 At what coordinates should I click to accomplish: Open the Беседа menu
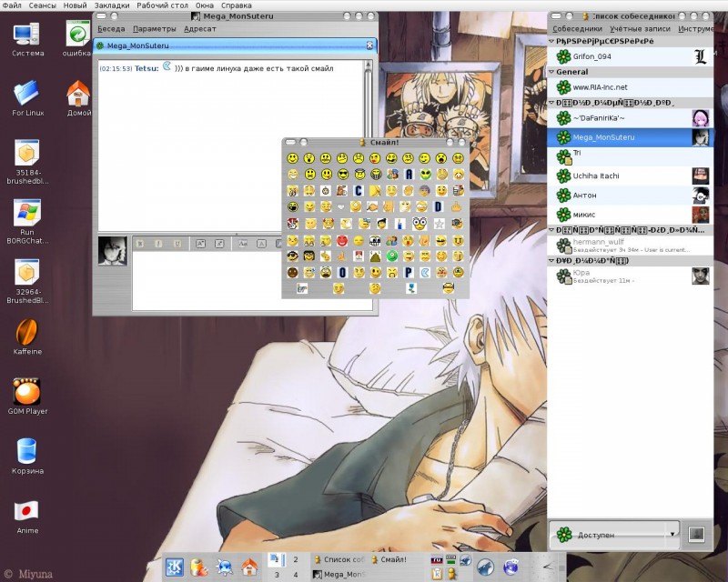[x=111, y=29]
